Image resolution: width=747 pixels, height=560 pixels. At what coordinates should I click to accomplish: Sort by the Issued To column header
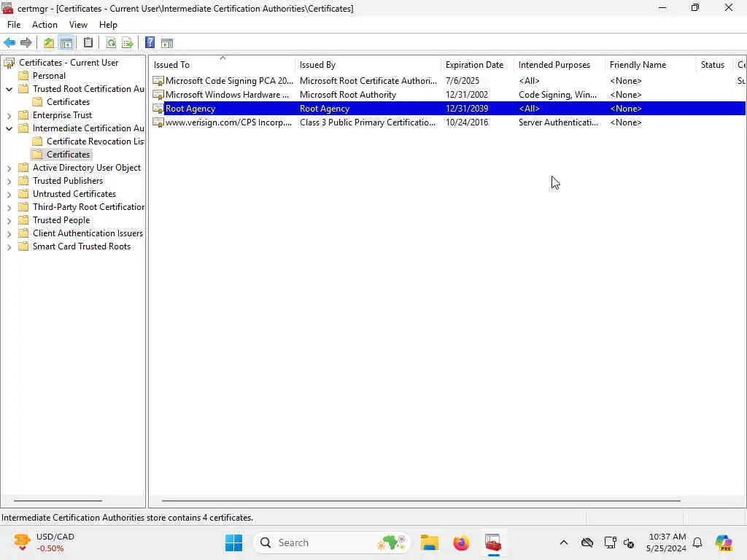pyautogui.click(x=222, y=65)
